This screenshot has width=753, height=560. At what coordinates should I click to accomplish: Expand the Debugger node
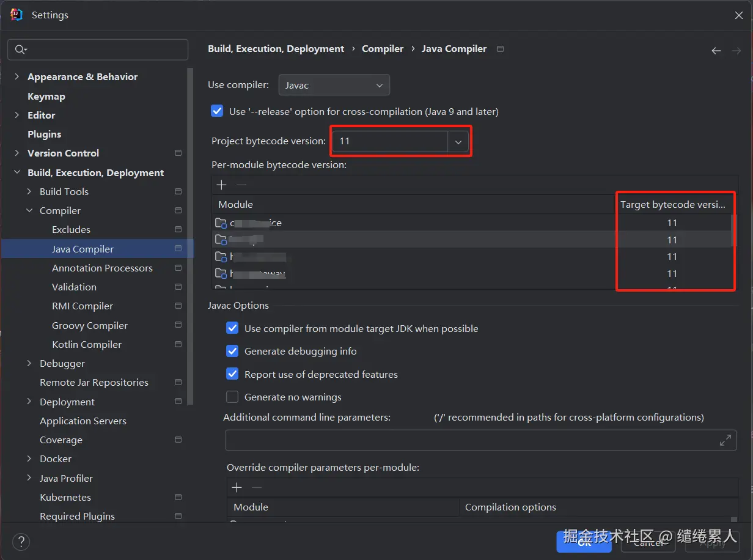click(x=29, y=363)
